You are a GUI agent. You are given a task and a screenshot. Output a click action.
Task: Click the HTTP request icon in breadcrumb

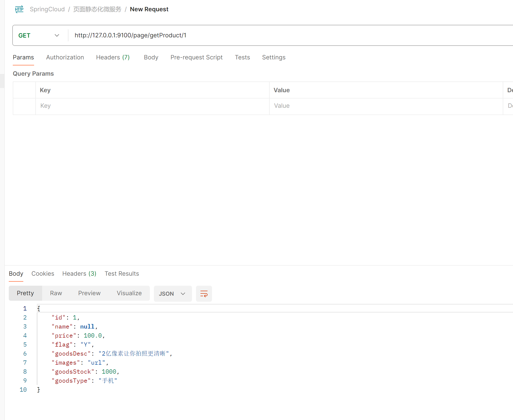click(19, 9)
